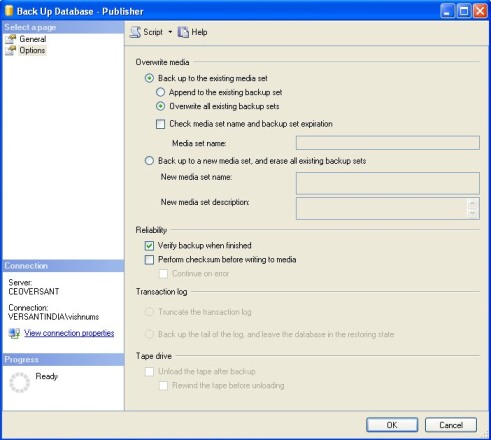Click the New media set description scrollbar

coord(472,208)
